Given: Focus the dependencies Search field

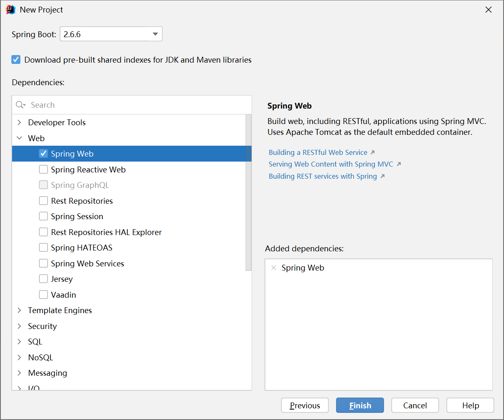Looking at the screenshot, I should [x=132, y=105].
